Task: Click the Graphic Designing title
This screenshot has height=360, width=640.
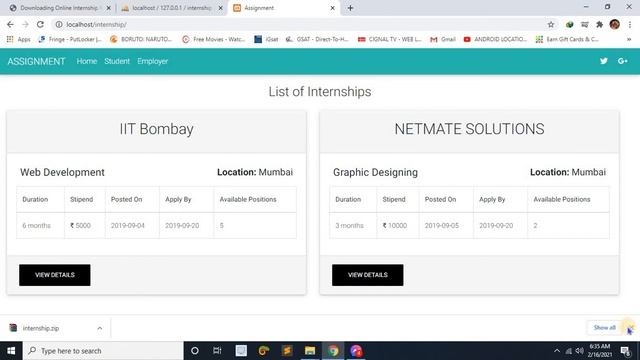Action: 376,172
